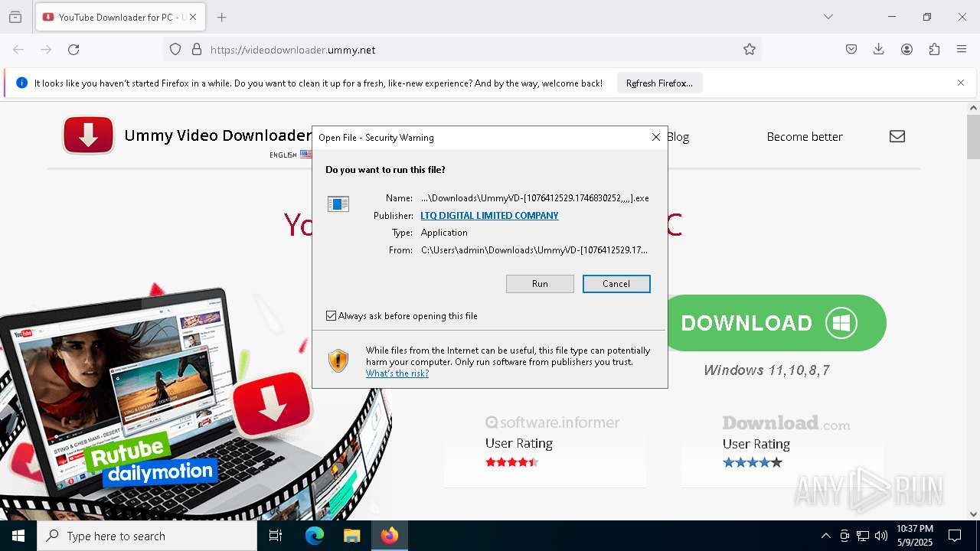The height and width of the screenshot is (551, 980).
Task: Click the volume speaker tray icon
Action: click(881, 536)
